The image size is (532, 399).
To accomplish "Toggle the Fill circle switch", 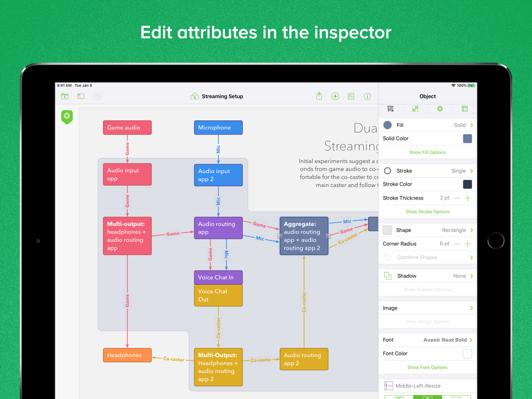I will tap(387, 125).
